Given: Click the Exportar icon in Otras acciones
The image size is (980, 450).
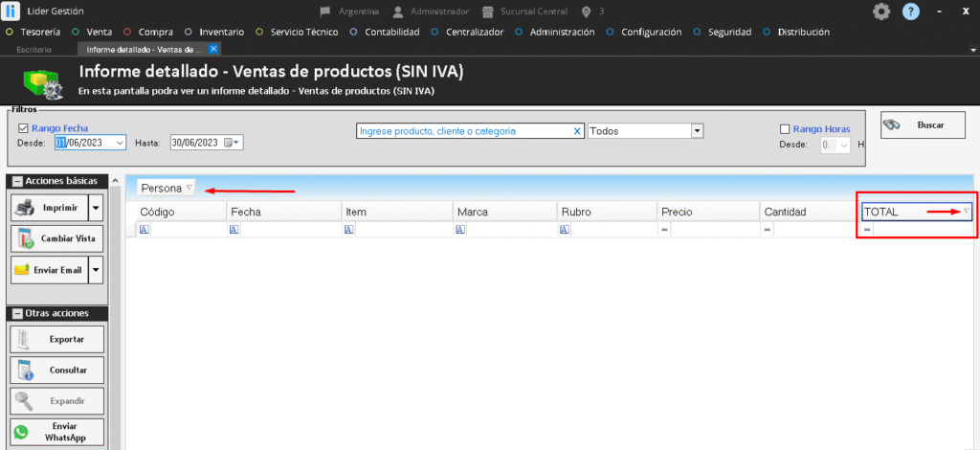Looking at the screenshot, I should (26, 339).
